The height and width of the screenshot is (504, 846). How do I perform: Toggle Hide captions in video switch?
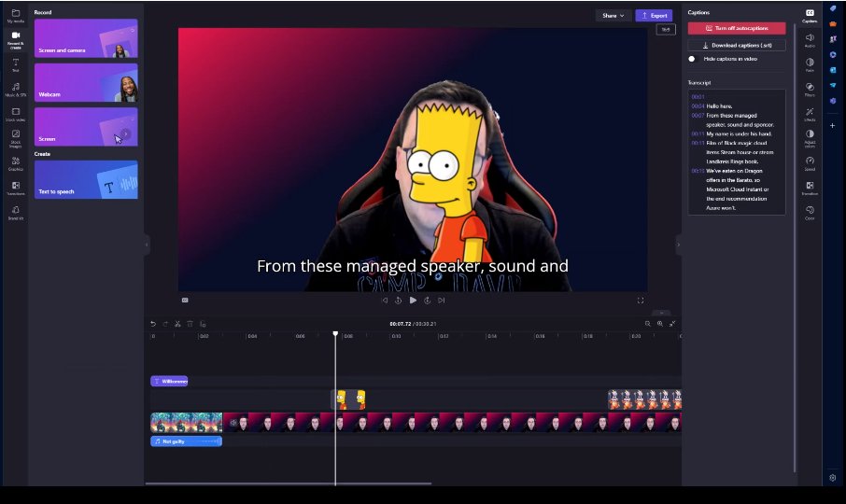[693, 59]
